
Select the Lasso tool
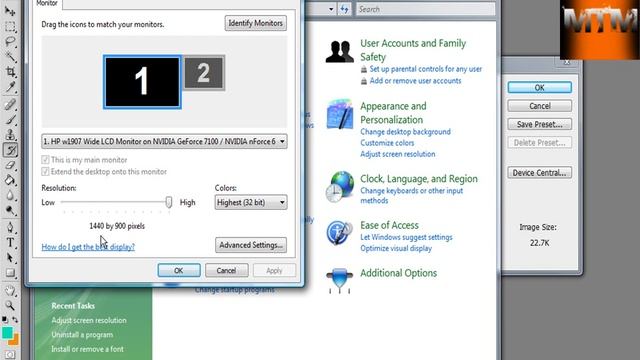coord(10,42)
